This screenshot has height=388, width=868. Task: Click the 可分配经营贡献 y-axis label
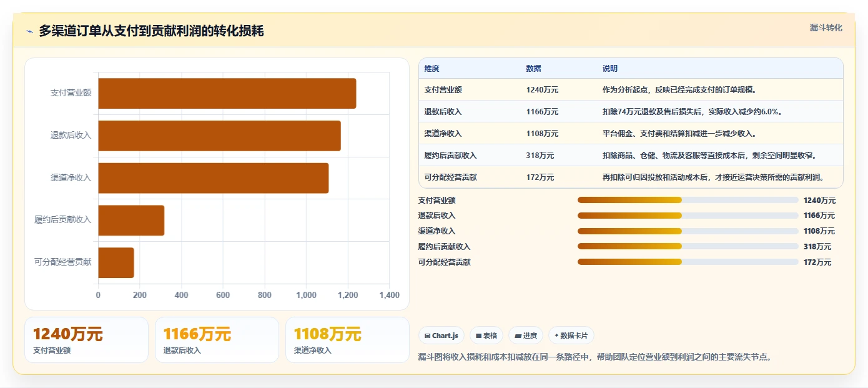coord(62,262)
